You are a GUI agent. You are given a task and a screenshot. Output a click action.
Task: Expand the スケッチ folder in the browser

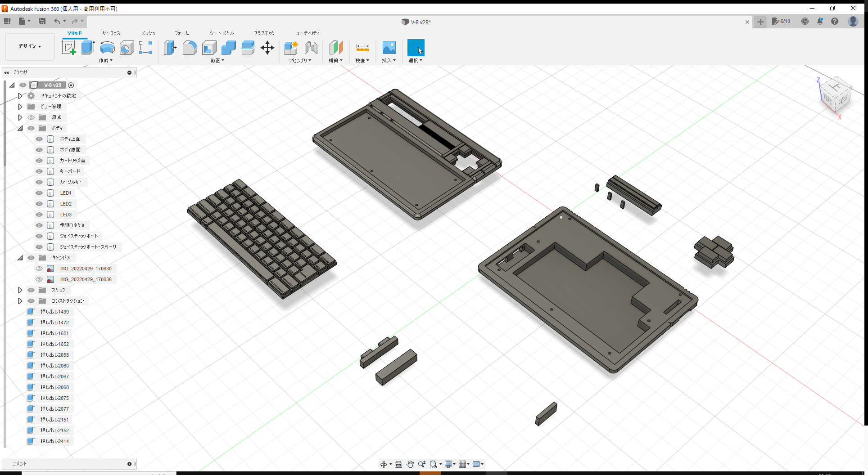(20, 290)
